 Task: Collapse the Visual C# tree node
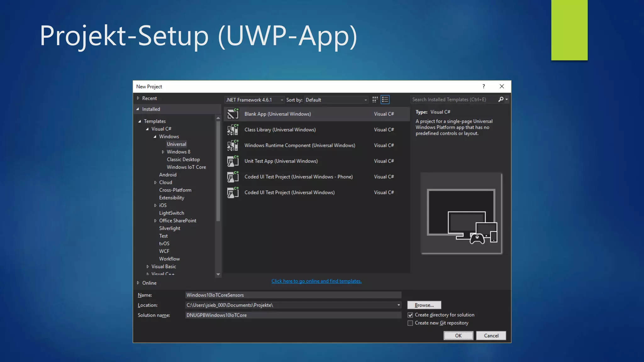click(147, 129)
